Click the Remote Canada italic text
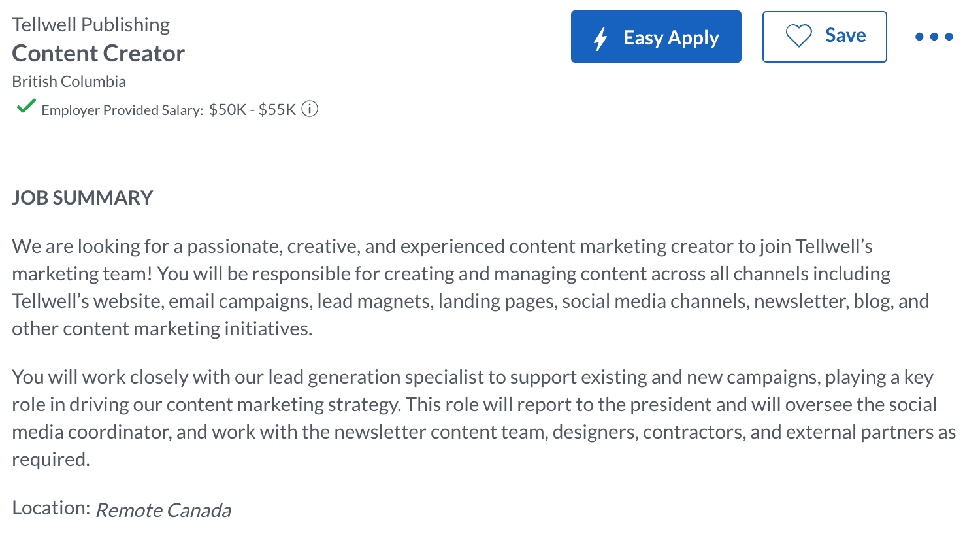 [163, 510]
